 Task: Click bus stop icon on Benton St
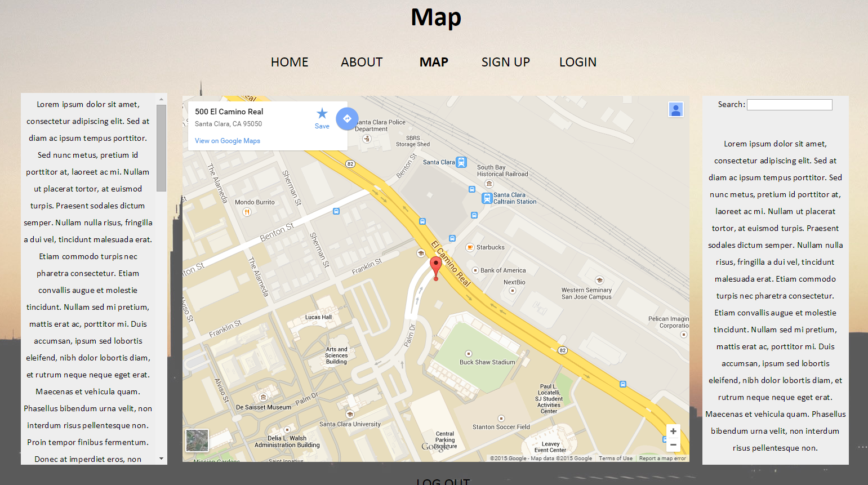point(336,211)
